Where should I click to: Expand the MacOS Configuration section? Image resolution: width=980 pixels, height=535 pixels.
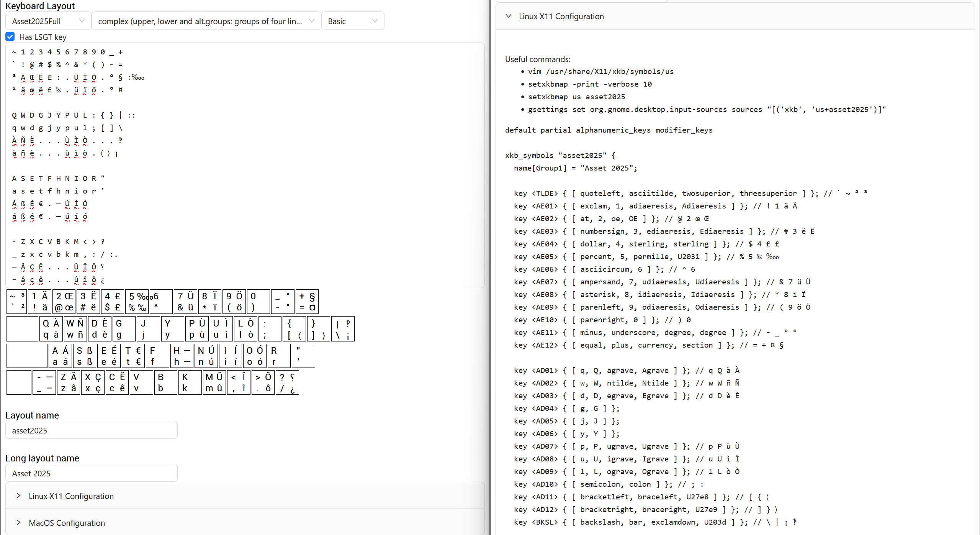(67, 523)
